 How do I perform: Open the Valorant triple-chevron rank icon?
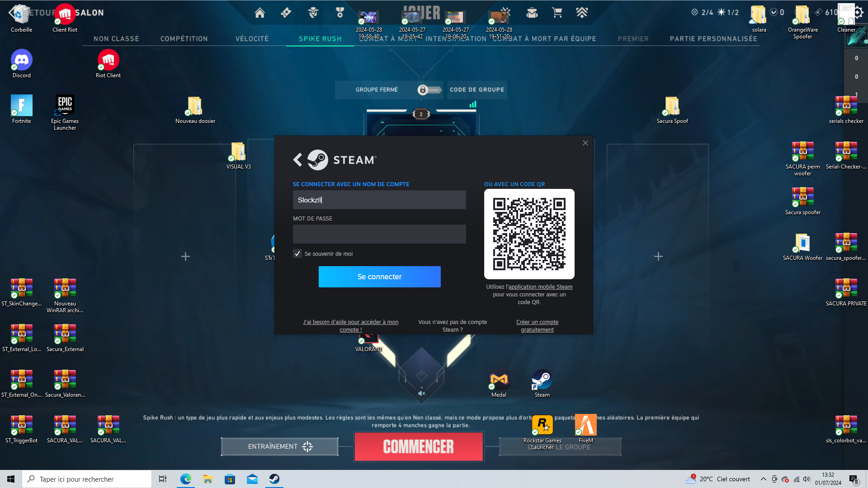pos(582,13)
